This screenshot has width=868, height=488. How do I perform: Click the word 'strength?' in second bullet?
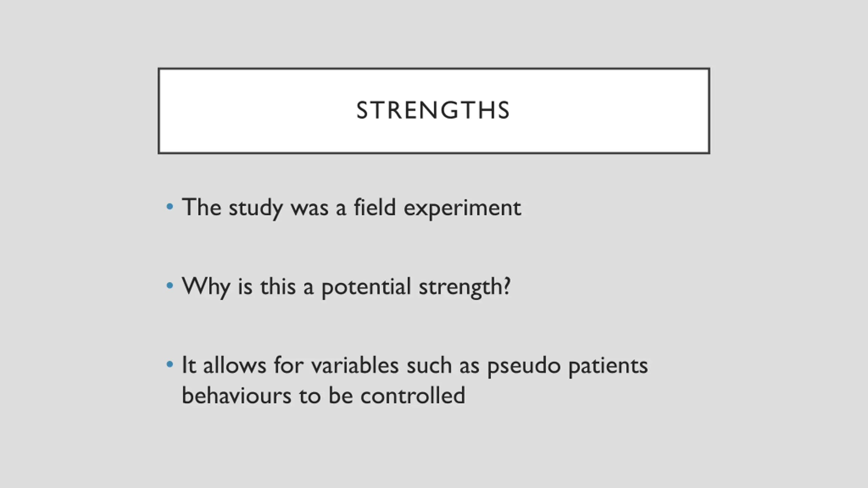click(465, 288)
